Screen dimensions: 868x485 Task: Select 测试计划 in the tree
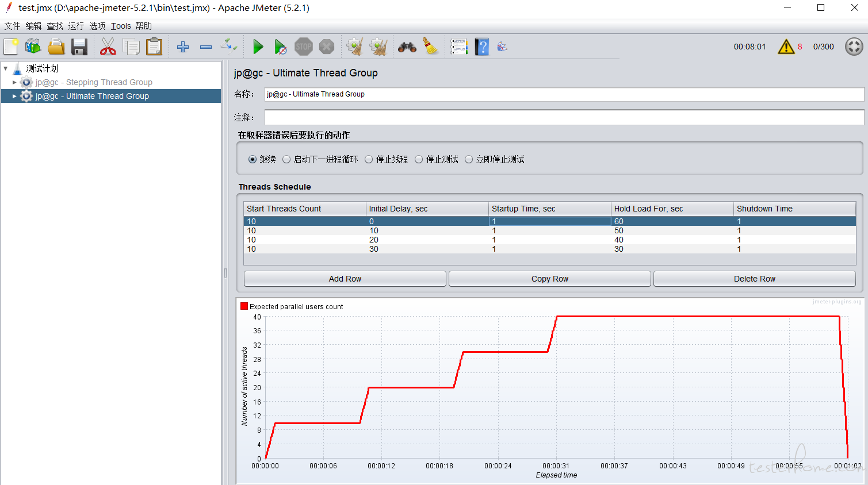(x=41, y=68)
